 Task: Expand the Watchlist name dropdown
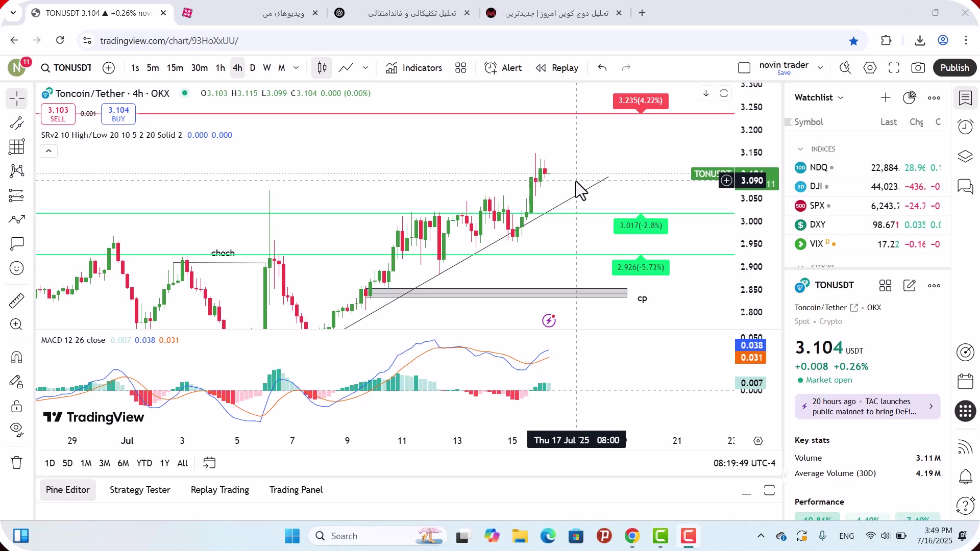(x=819, y=97)
